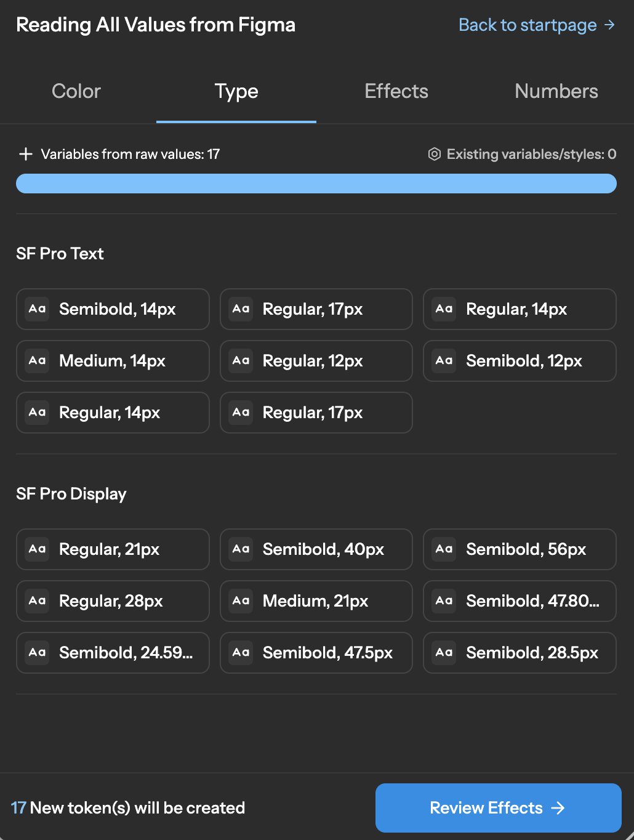
Task: Click '17 New token(s) will be created' text
Action: (128, 808)
